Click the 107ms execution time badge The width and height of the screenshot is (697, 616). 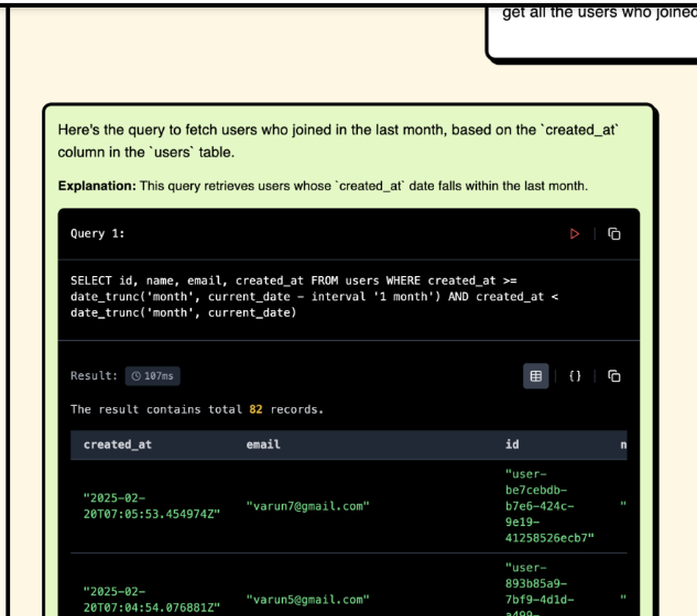coord(153,376)
